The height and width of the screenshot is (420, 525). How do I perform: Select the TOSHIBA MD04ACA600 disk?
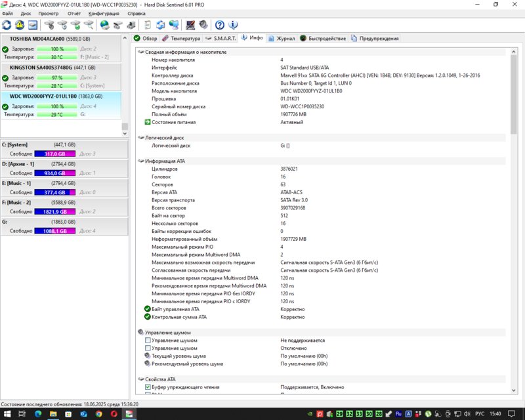[61, 47]
